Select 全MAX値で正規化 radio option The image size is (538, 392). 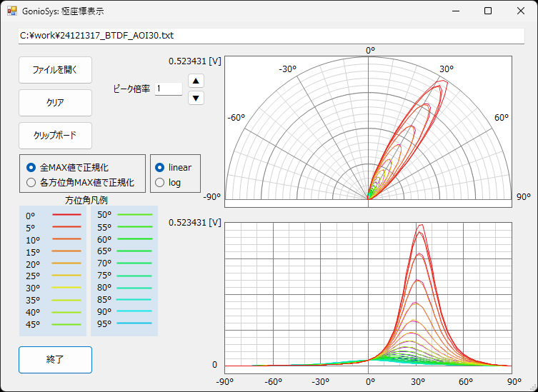click(x=31, y=168)
